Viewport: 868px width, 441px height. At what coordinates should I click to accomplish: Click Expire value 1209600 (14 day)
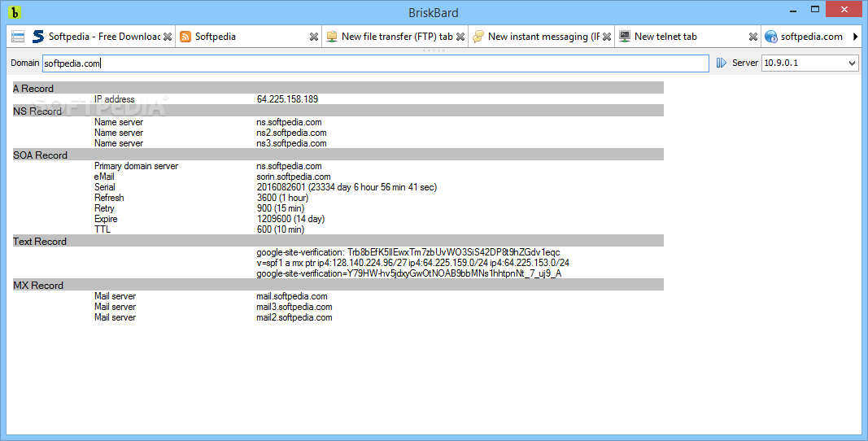[x=290, y=219]
